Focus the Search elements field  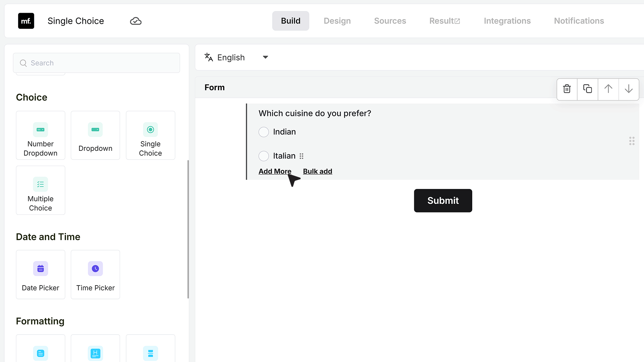click(x=96, y=63)
